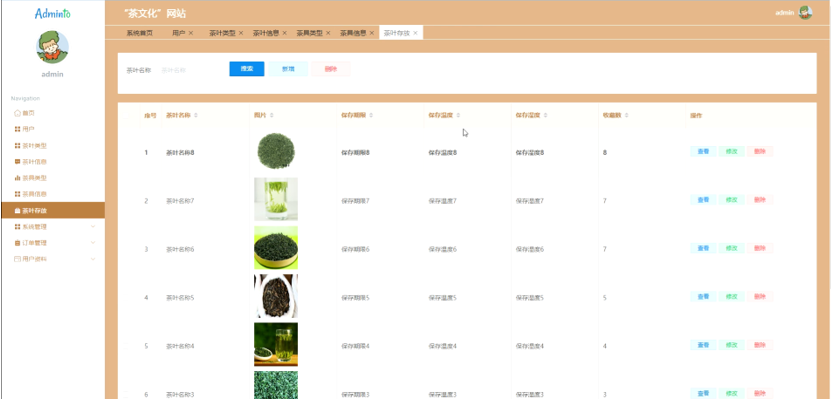Image resolution: width=831 pixels, height=401 pixels.
Task: Delete row 茶叶名称6 with 删除
Action: [x=759, y=248]
